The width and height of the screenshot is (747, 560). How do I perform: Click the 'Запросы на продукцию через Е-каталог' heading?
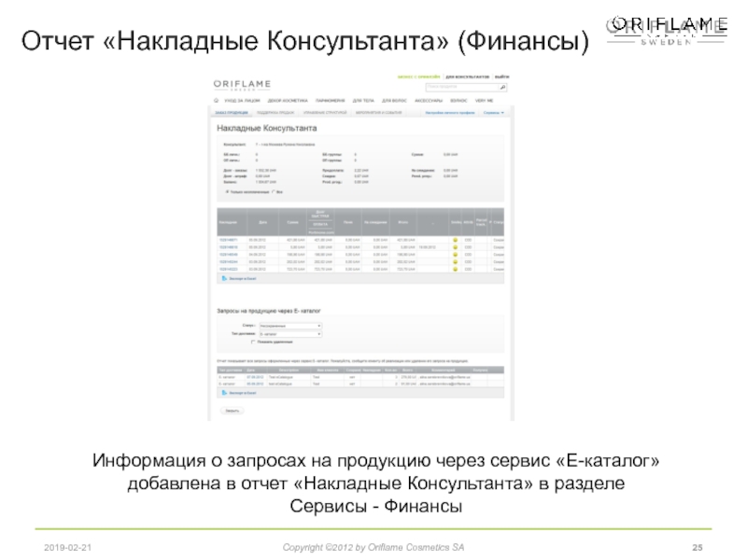click(x=269, y=311)
